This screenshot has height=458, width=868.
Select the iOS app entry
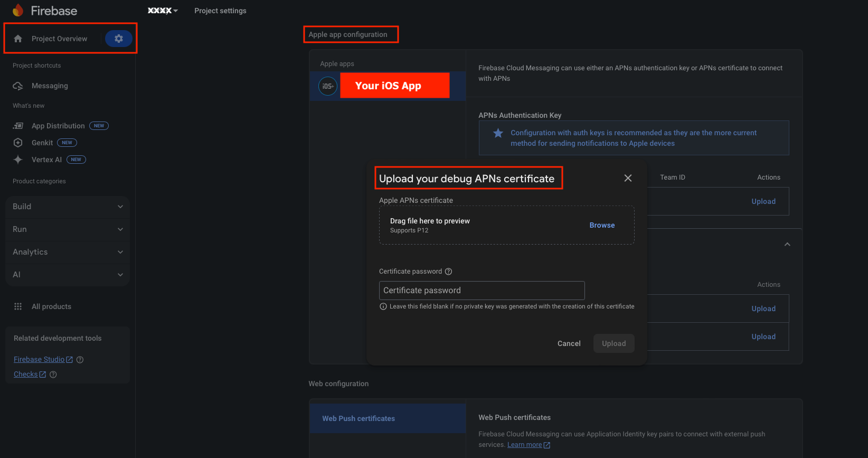pyautogui.click(x=388, y=86)
